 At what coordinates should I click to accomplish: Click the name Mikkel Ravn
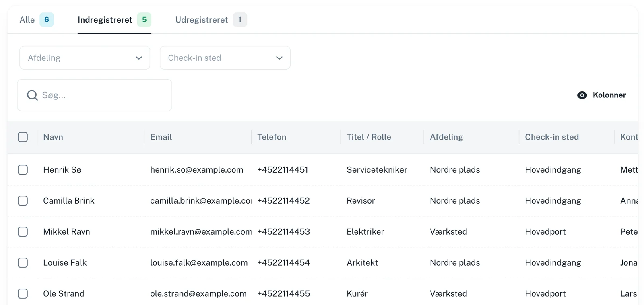pyautogui.click(x=66, y=232)
